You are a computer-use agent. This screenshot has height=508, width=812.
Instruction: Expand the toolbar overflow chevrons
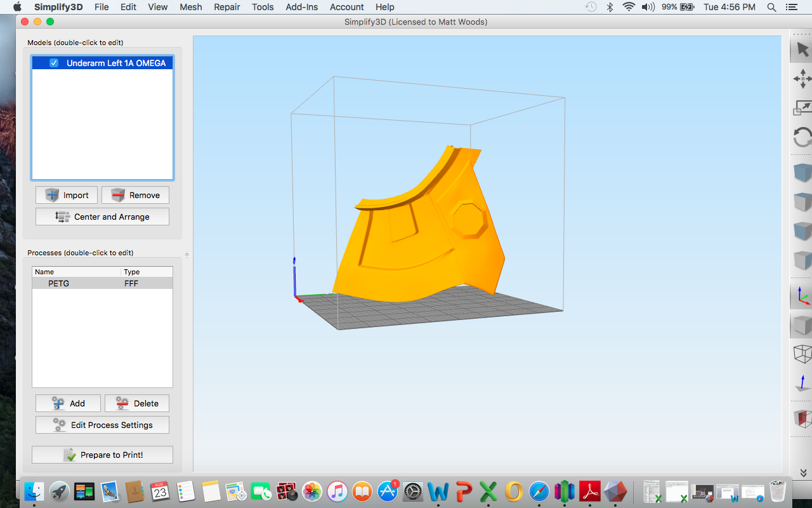tap(803, 472)
